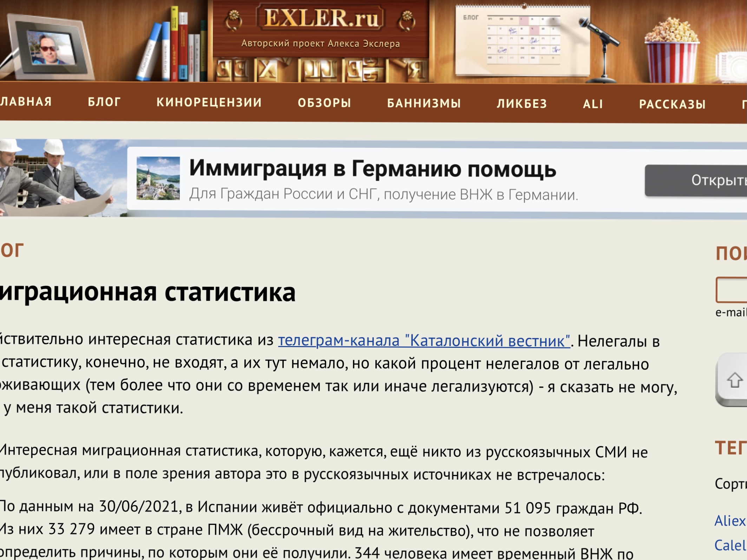
Task: Go to РАССКАЗЫ section
Action: pyautogui.click(x=672, y=104)
